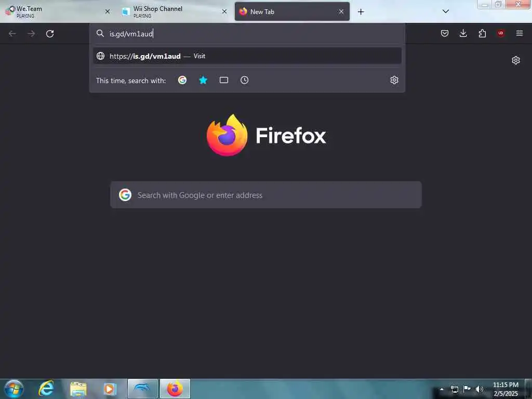Switch to the We.Team tab
Screen dimensions: 532x399
pyautogui.click(x=59, y=11)
